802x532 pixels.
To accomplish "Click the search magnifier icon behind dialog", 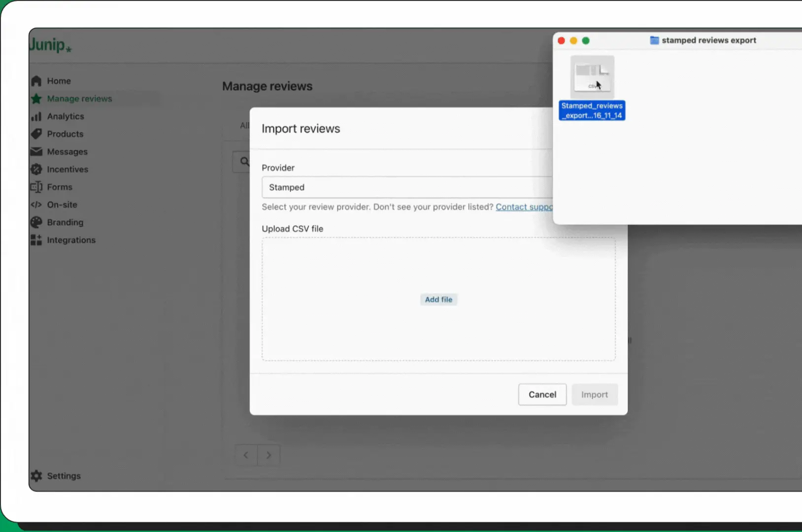I will click(244, 162).
